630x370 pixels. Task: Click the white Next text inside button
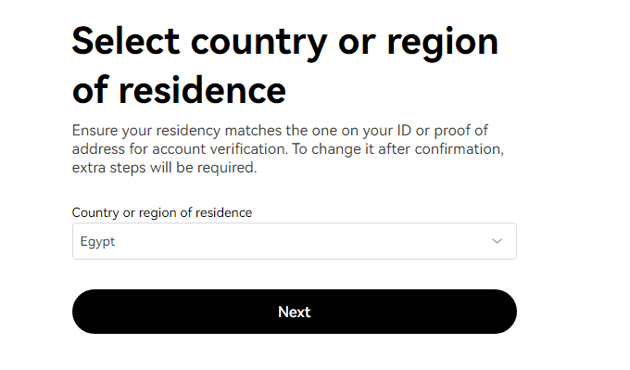tap(294, 312)
